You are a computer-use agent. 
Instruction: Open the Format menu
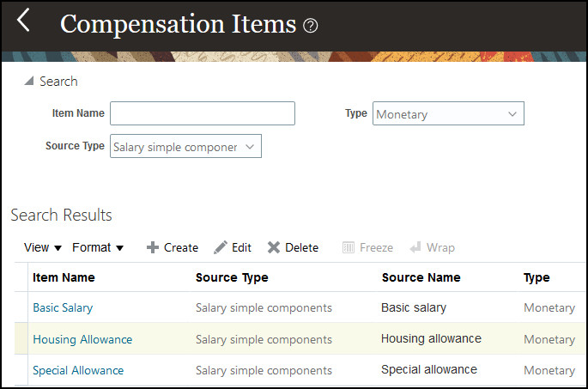pos(98,247)
